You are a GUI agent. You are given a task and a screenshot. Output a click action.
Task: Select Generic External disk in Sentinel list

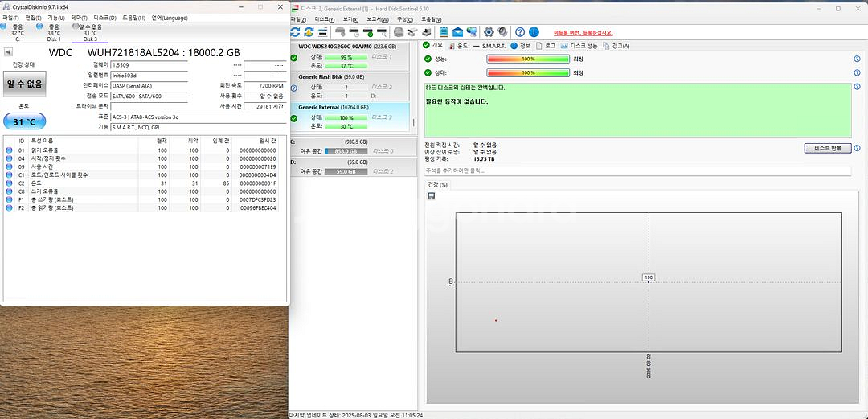click(350, 117)
